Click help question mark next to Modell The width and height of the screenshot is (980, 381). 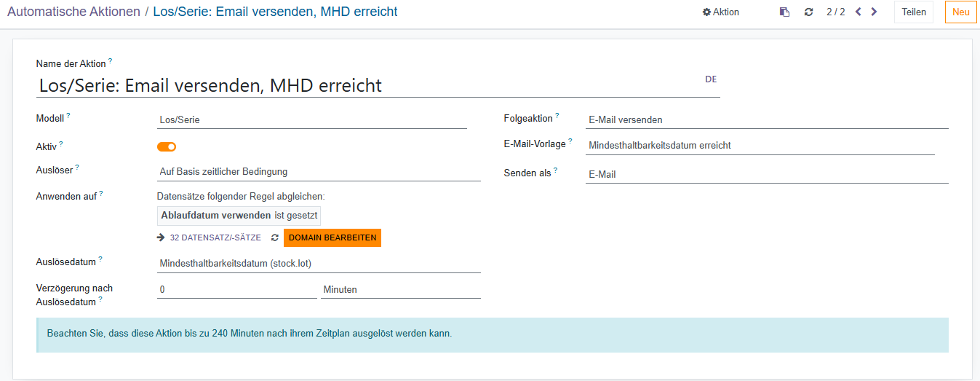(68, 115)
